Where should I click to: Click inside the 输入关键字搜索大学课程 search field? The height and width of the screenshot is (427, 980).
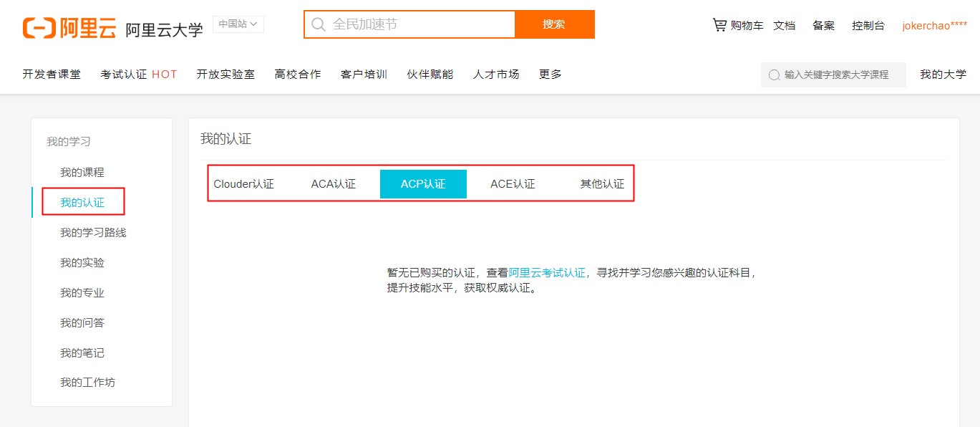pos(833,74)
